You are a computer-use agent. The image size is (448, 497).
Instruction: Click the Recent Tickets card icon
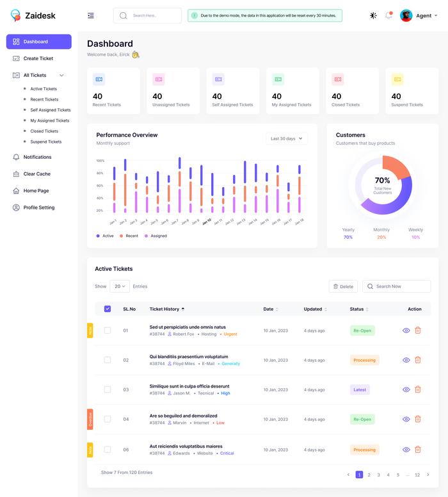[99, 79]
